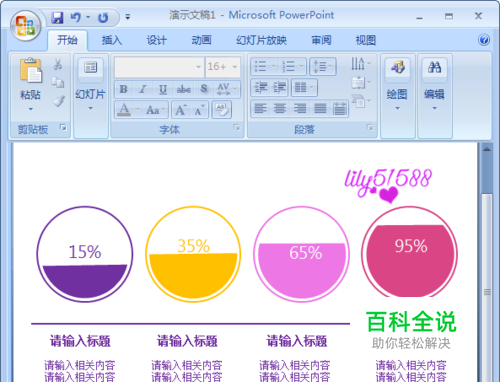Justify the paragraph text
Screen dimensions: 500x382
[320, 108]
